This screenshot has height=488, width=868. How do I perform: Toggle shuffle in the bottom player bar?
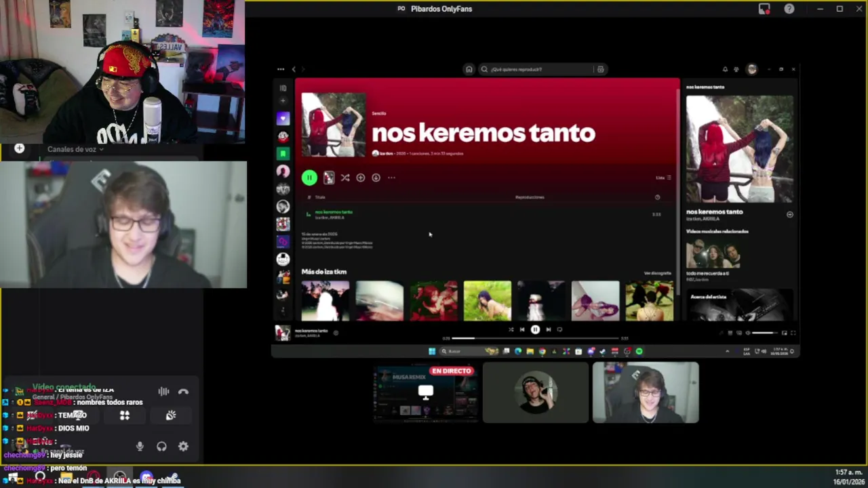tap(511, 329)
